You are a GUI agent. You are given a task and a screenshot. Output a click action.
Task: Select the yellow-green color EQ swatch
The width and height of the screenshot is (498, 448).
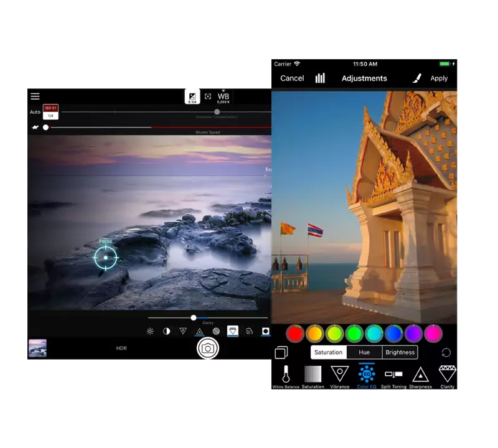334,334
